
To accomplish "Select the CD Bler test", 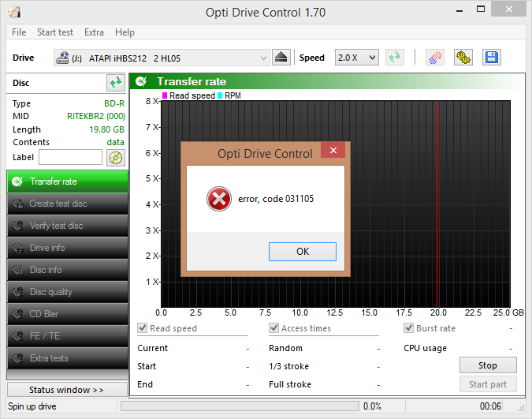I will point(68,314).
